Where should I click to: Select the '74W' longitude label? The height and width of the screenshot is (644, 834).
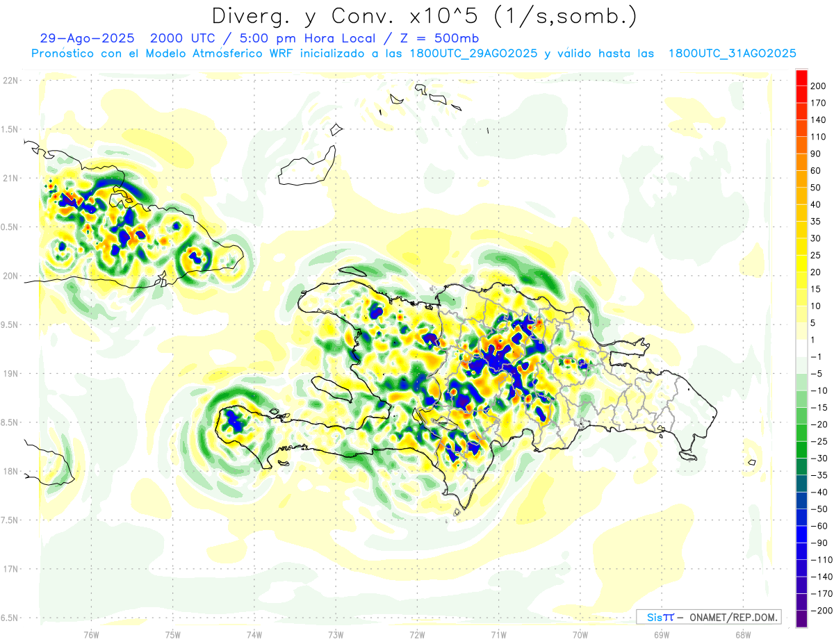tap(254, 634)
